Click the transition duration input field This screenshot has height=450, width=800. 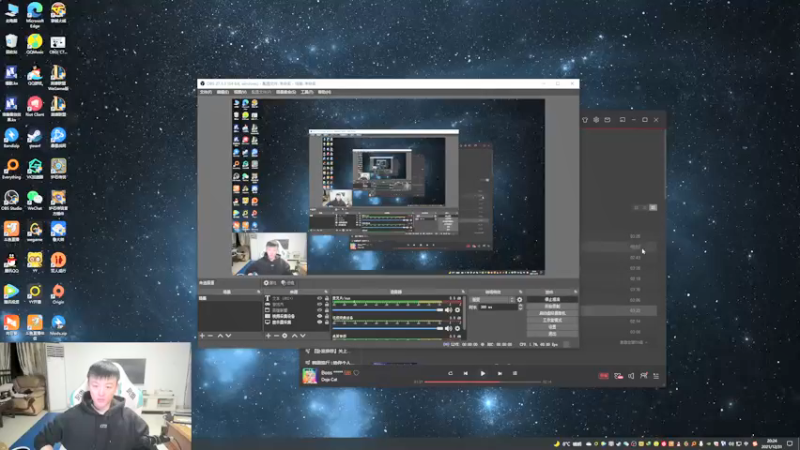498,307
